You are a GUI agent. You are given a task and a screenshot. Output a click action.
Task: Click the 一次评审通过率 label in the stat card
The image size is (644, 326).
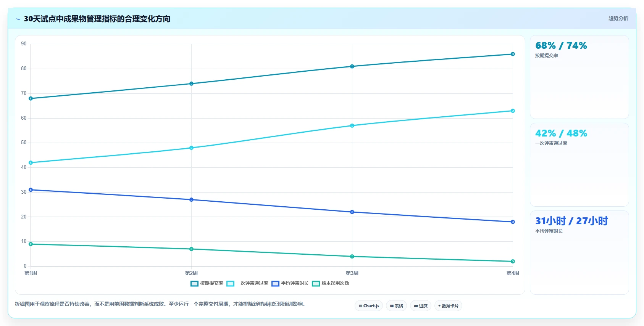click(551, 143)
